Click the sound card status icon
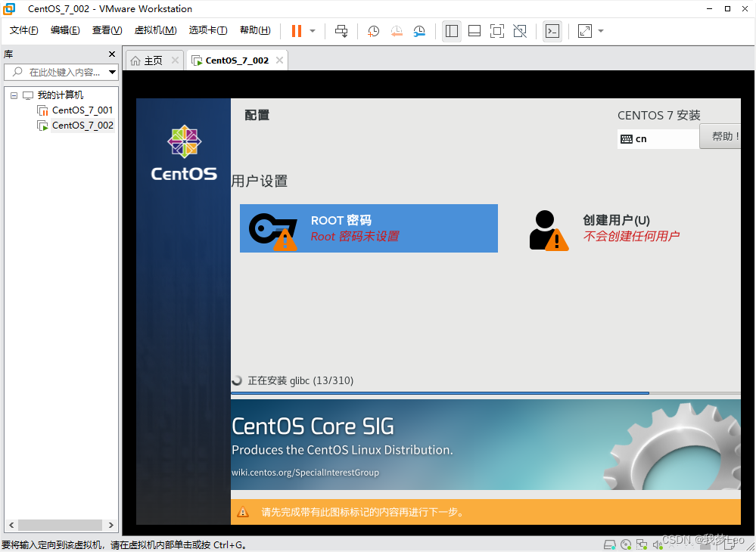756x552 pixels. [x=658, y=544]
